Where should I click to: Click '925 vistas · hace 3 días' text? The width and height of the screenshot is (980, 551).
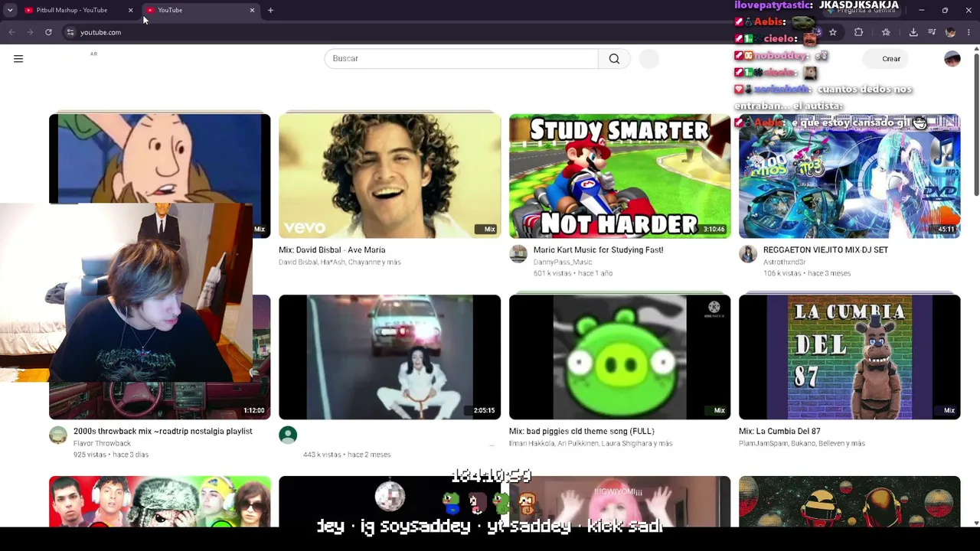tap(111, 455)
